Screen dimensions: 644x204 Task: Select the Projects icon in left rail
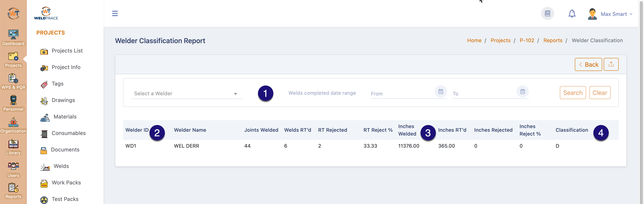click(13, 57)
